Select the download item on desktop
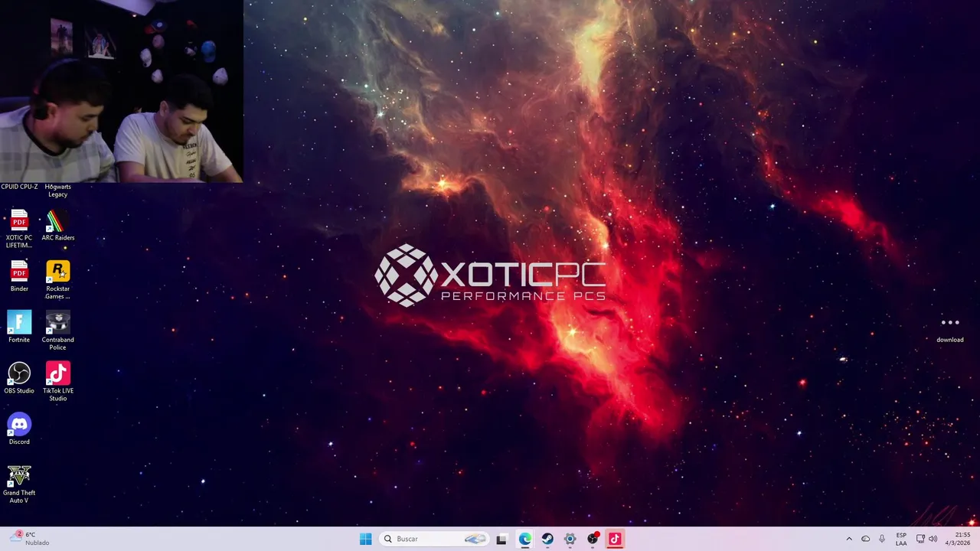Image resolution: width=980 pixels, height=551 pixels. coord(949,330)
